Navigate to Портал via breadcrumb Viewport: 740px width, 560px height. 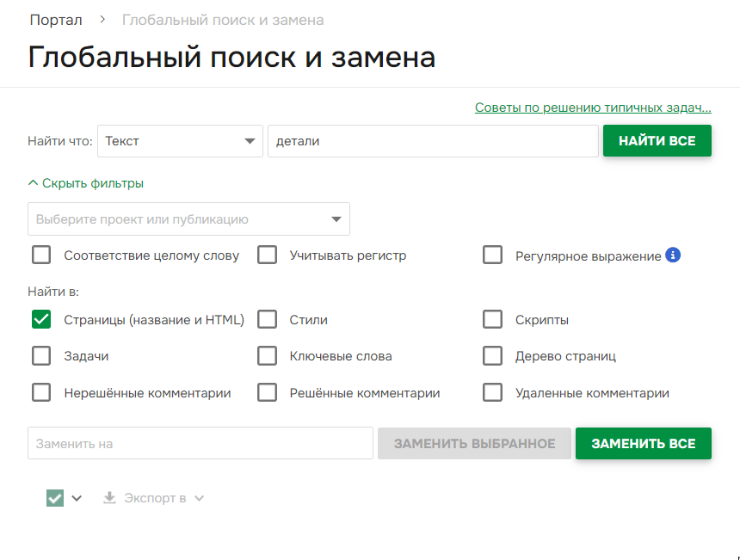[x=55, y=19]
